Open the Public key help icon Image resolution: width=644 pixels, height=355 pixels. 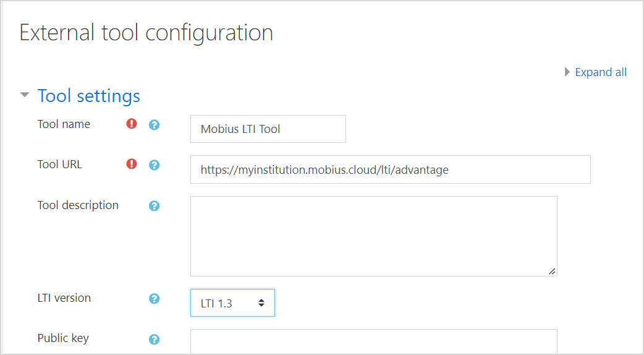pyautogui.click(x=155, y=339)
